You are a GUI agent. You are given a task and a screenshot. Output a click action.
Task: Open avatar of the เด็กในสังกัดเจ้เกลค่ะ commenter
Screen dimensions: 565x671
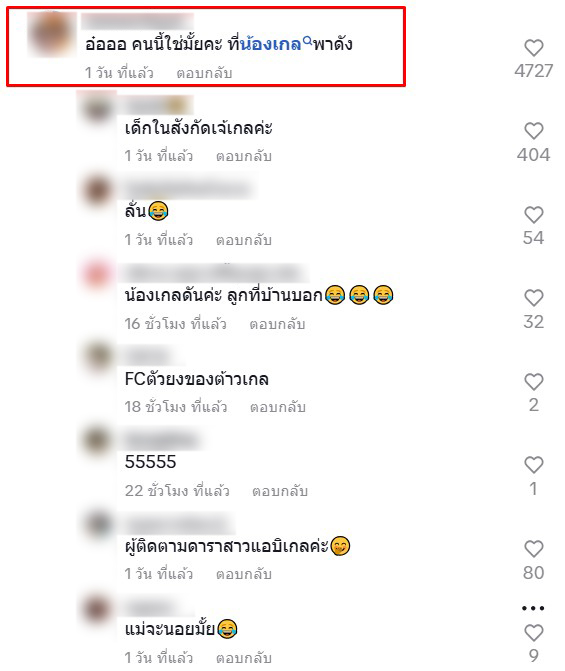pyautogui.click(x=97, y=108)
